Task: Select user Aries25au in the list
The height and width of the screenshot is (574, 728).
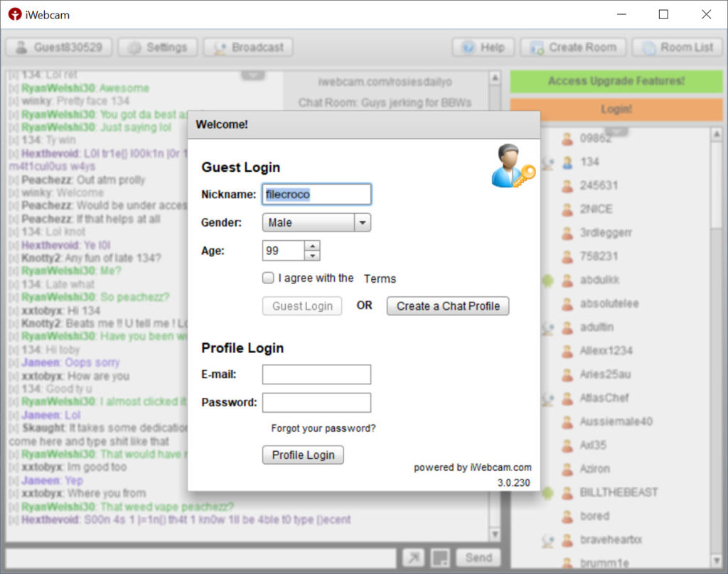Action: [605, 374]
